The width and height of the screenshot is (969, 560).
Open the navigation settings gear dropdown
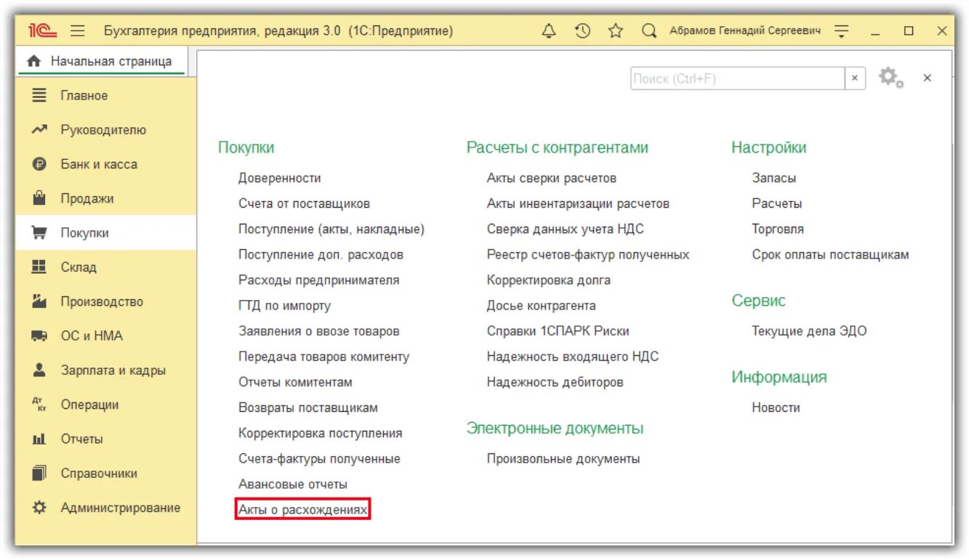[x=891, y=78]
